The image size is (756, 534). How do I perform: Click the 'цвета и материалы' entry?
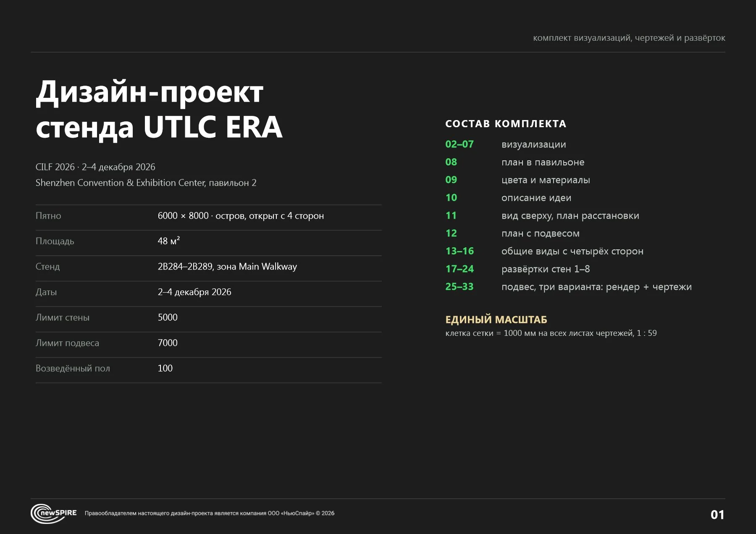pyautogui.click(x=546, y=180)
